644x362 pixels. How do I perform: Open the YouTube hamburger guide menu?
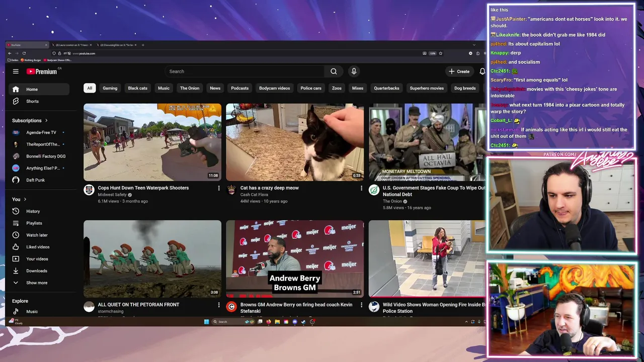point(16,71)
